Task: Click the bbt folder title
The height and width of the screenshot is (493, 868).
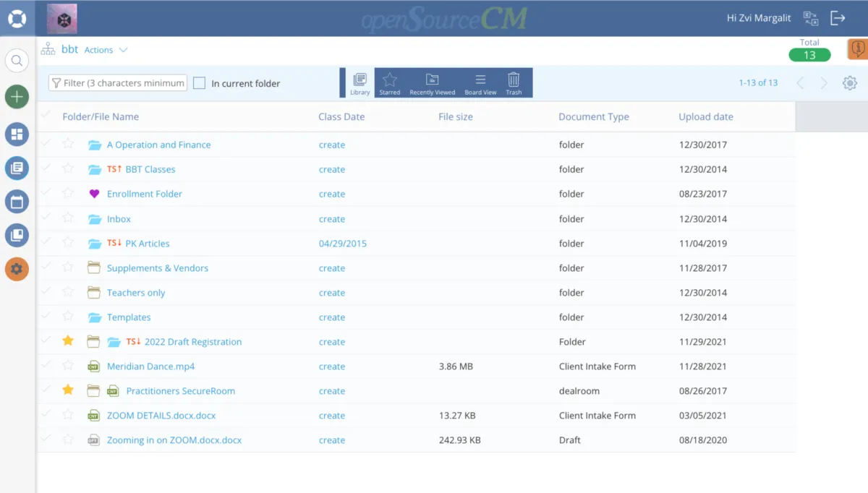Action: (x=69, y=49)
